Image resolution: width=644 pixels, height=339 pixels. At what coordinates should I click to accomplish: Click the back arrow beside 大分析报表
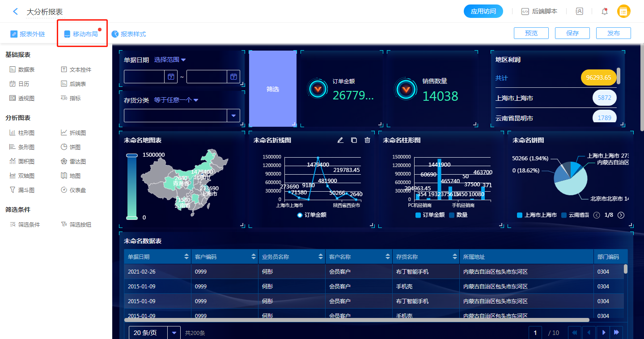pos(15,12)
